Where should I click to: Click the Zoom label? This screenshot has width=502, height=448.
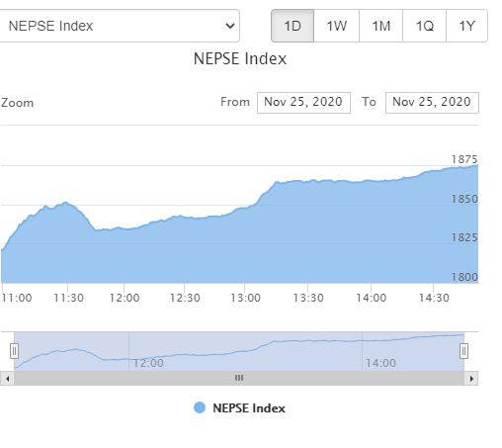[x=17, y=103]
